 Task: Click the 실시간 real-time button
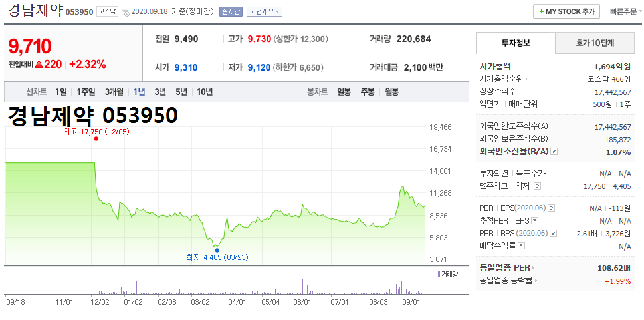(231, 11)
